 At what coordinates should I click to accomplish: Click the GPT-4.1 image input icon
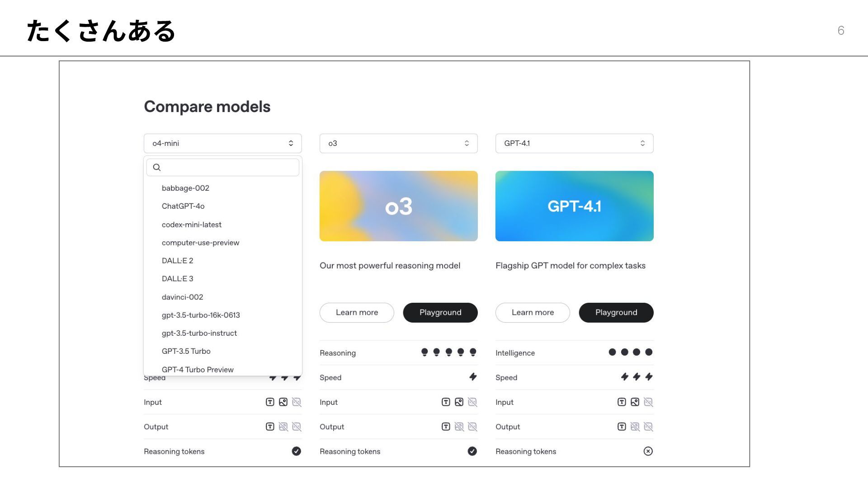click(635, 402)
